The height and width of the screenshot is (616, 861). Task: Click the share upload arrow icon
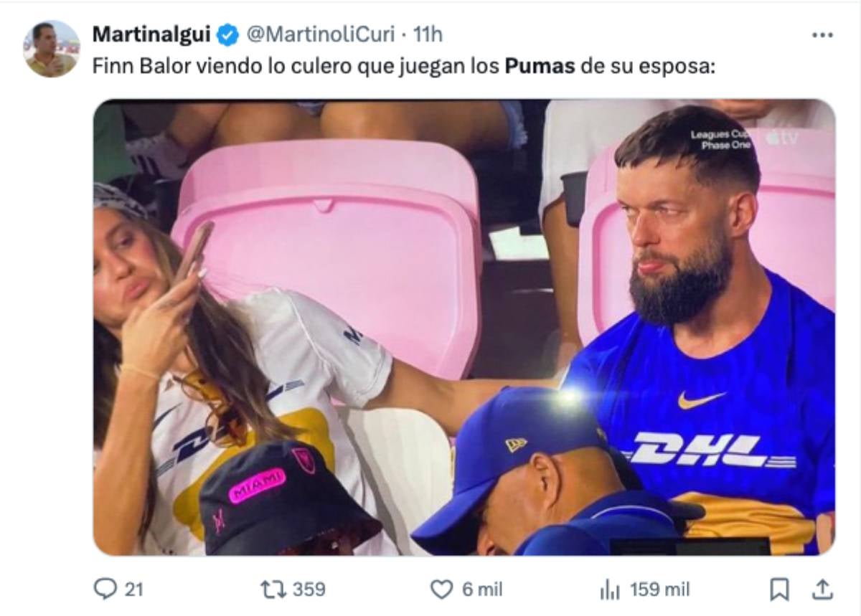tap(822, 589)
